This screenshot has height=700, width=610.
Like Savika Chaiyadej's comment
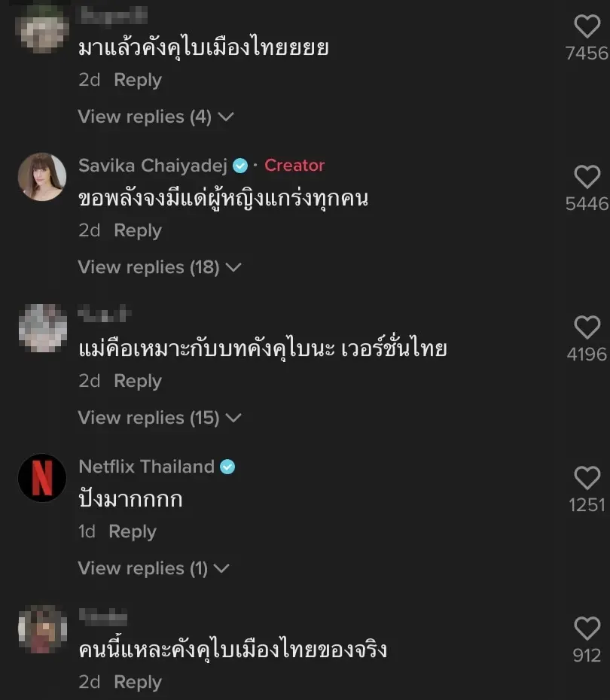click(x=587, y=178)
